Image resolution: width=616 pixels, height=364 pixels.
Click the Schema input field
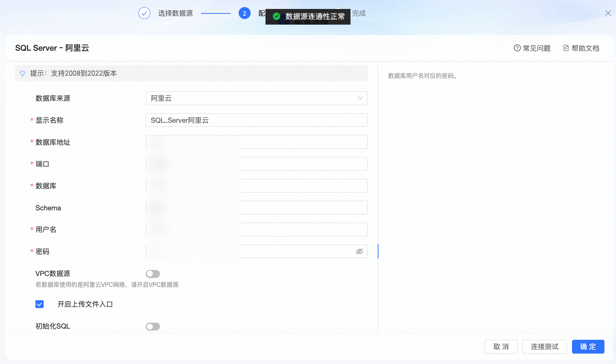point(257,208)
